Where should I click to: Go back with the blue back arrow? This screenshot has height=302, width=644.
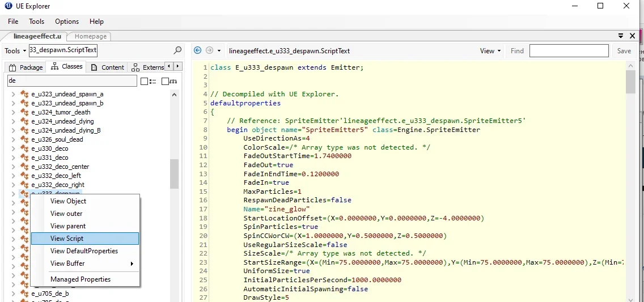pyautogui.click(x=197, y=50)
